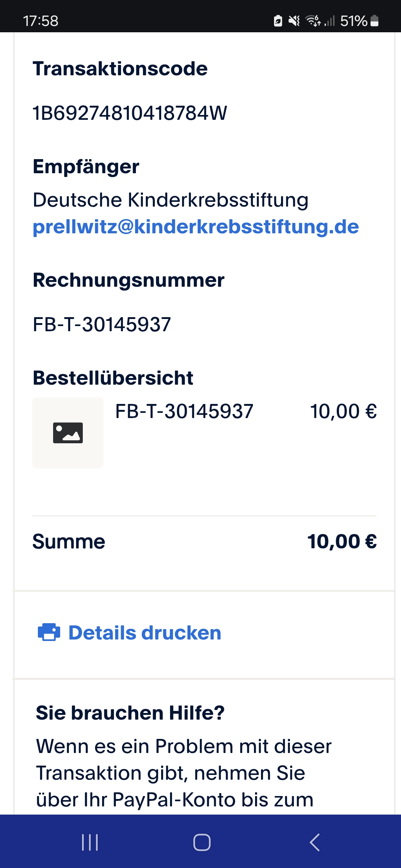Screen dimensions: 401x868
Task: Tap the 10,00 € order item price
Action: (x=343, y=411)
